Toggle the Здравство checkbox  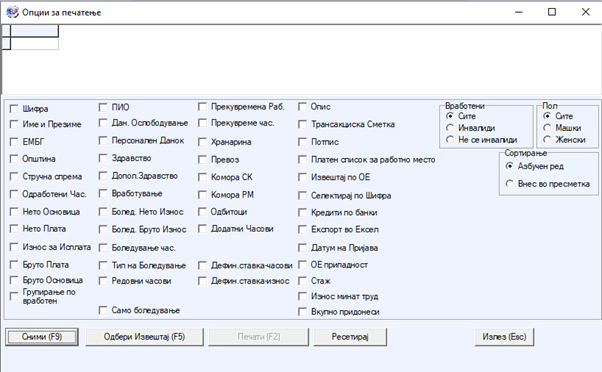(103, 158)
